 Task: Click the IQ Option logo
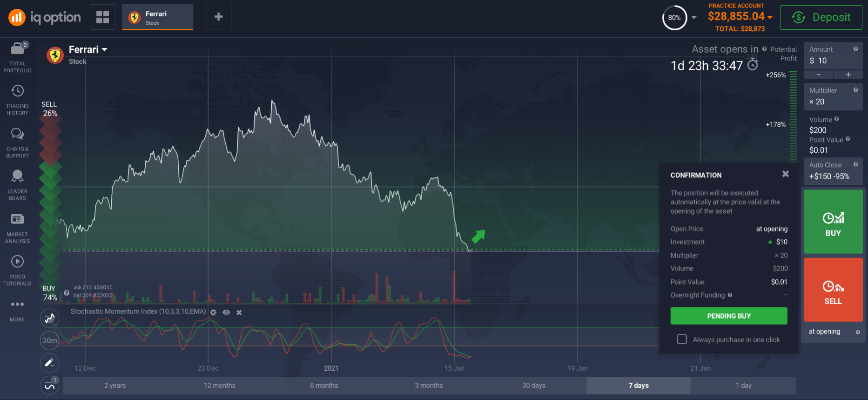pyautogui.click(x=45, y=18)
